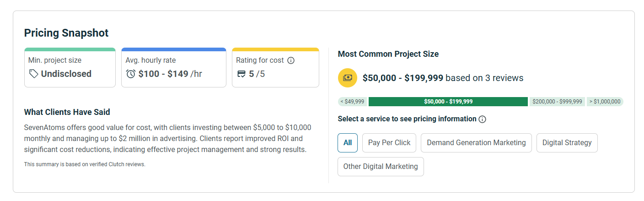This screenshot has height=201, width=644.
Task: Select the Pay Per Click filter
Action: pyautogui.click(x=389, y=142)
